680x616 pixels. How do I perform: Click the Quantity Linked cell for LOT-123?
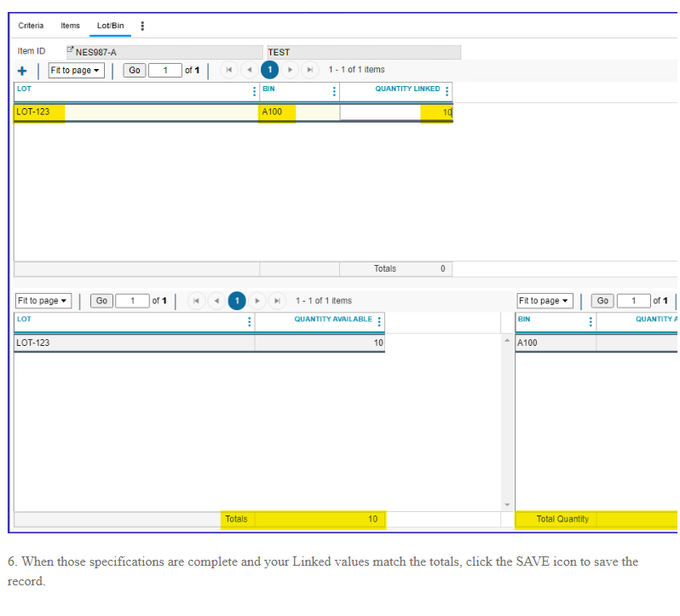(x=395, y=112)
